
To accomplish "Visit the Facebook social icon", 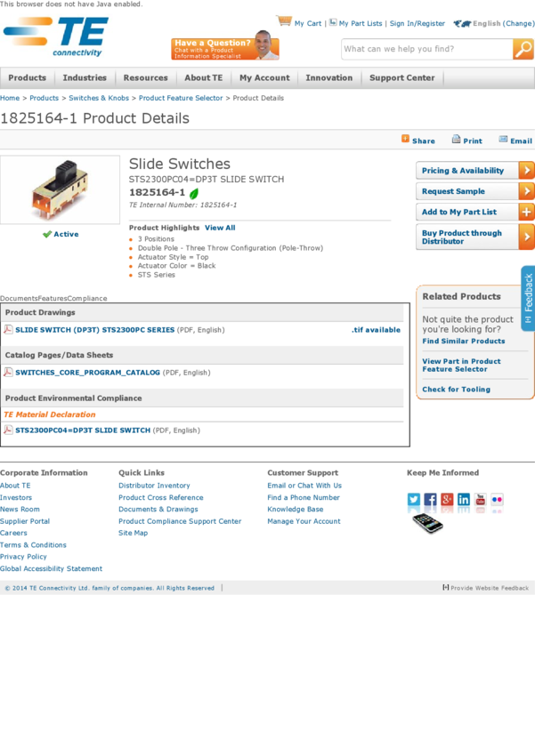I will coord(431,500).
